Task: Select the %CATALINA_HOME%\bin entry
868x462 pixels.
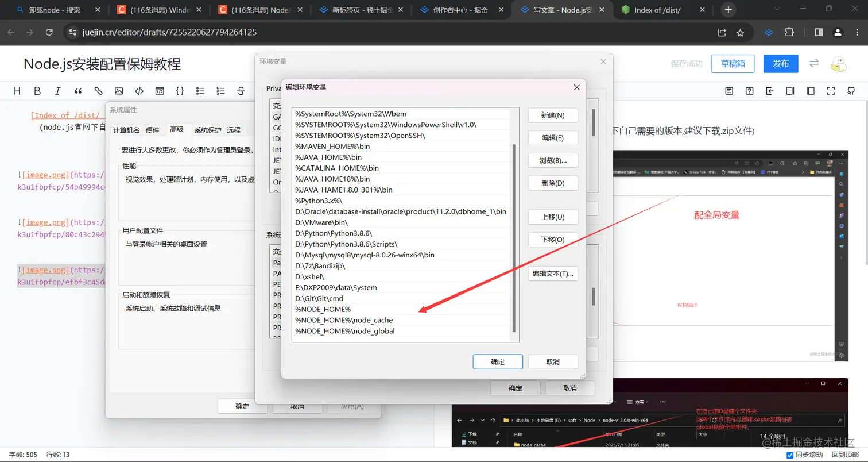Action: click(x=400, y=168)
